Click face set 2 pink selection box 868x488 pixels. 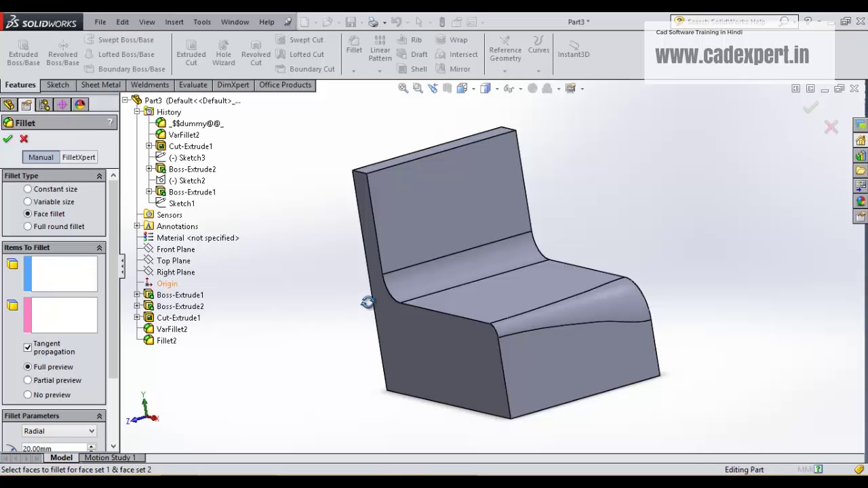click(60, 315)
